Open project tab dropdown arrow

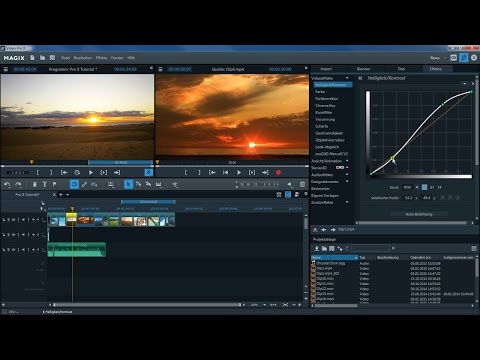(68, 195)
